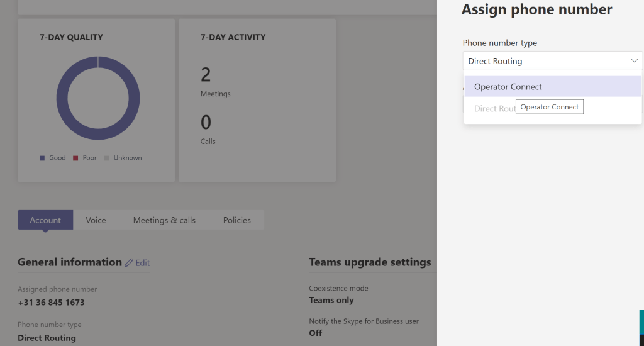Click the Unknown legend gray square
The height and width of the screenshot is (346, 644).
[106, 158]
